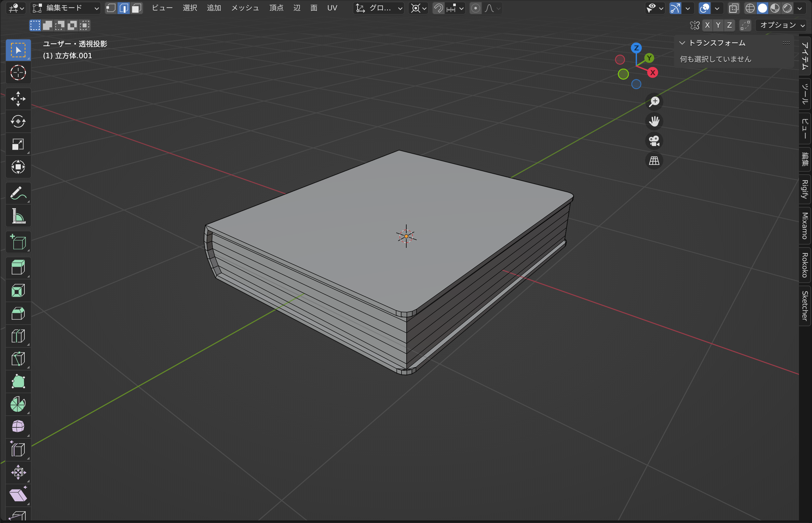812x523 pixels.
Task: Toggle X axis mirror
Action: click(707, 25)
